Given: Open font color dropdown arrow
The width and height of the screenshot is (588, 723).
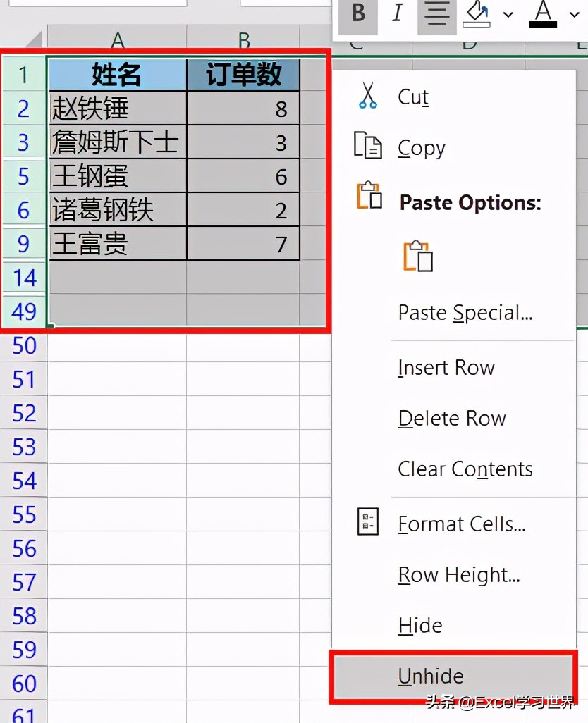Looking at the screenshot, I should [x=574, y=15].
